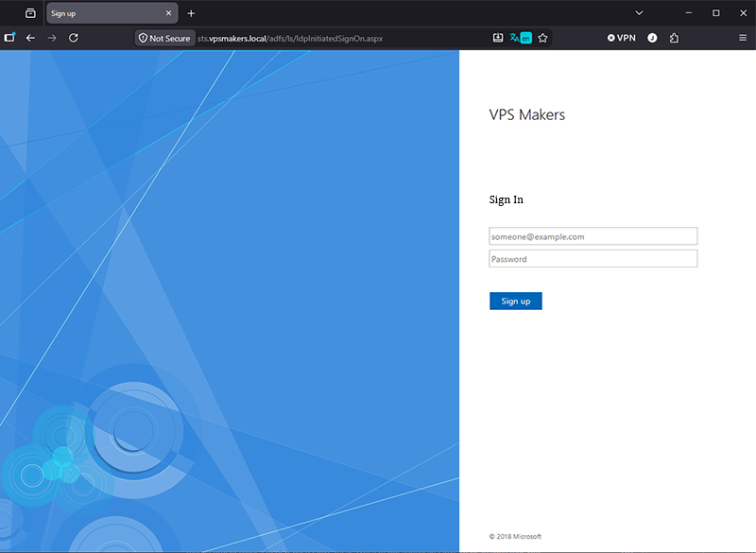This screenshot has width=756, height=553.
Task: Click the VPS Makers heading text
Action: coord(527,114)
